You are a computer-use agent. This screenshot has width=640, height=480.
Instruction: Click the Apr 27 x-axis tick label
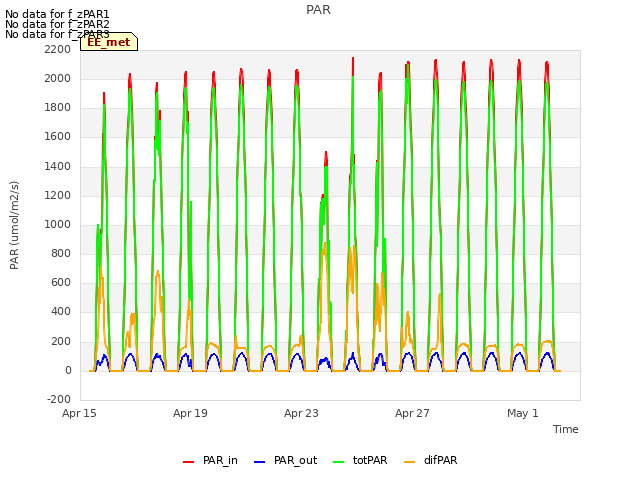click(x=412, y=413)
